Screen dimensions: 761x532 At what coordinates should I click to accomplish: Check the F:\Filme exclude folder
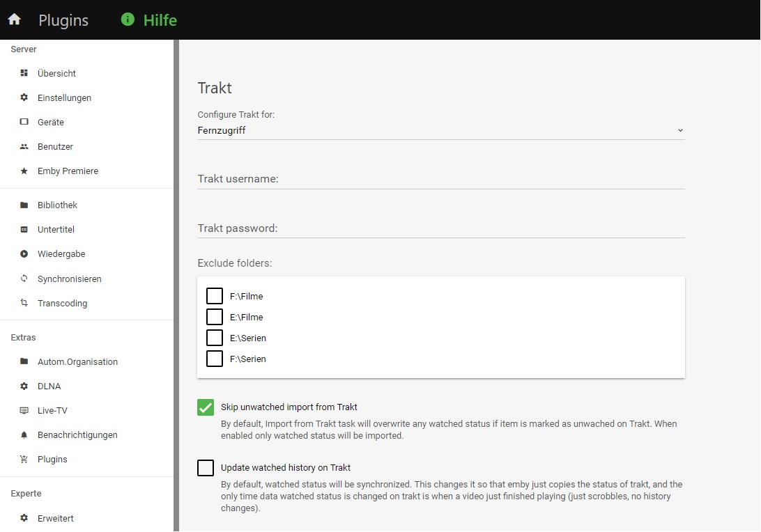point(215,296)
